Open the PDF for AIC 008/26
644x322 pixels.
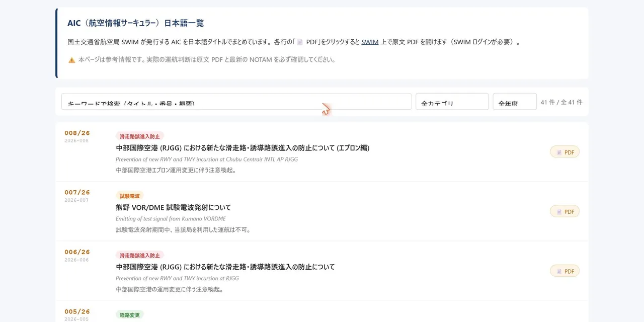tap(565, 152)
